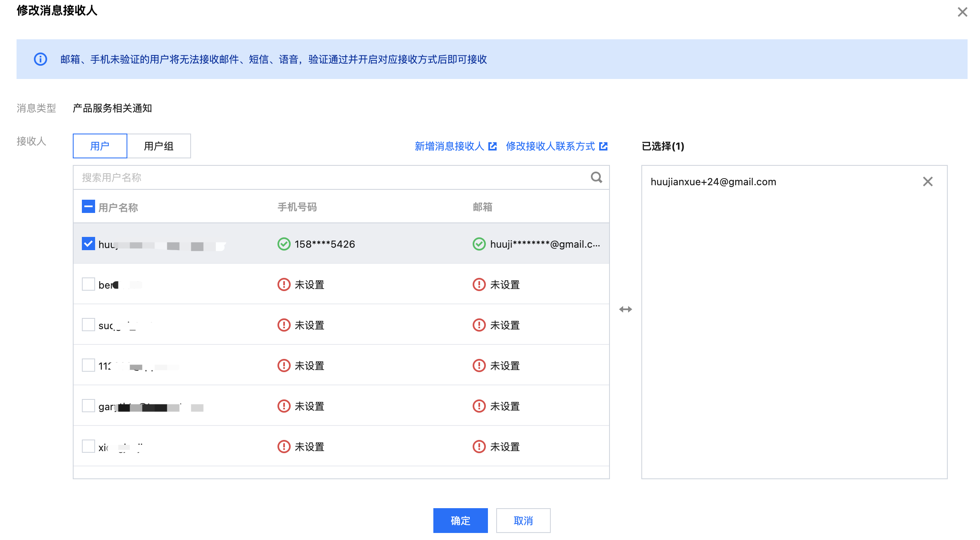Image resolution: width=980 pixels, height=540 pixels.
Task: Click the 取消 cancel button
Action: (x=523, y=521)
